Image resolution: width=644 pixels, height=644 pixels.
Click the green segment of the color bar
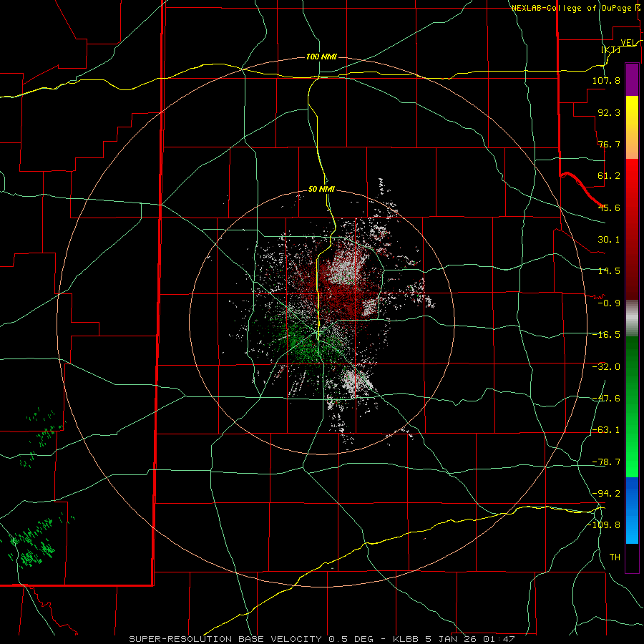(x=632, y=406)
